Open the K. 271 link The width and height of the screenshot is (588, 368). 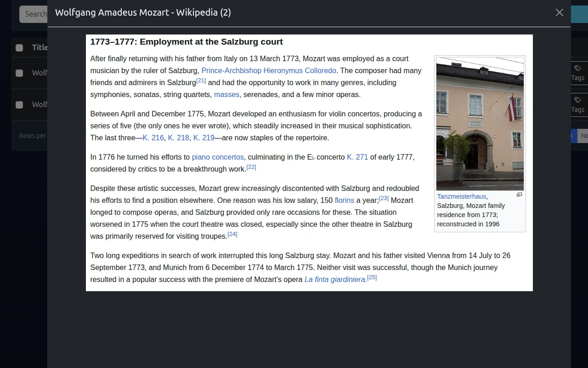click(x=357, y=157)
